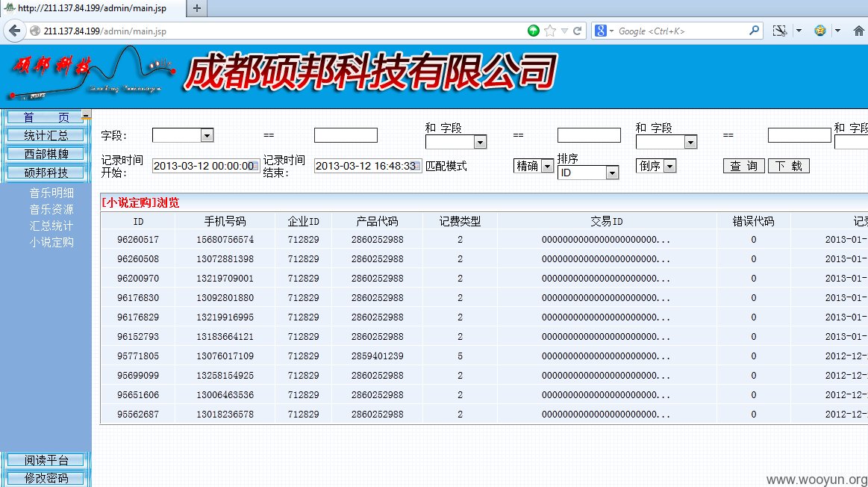868x487 pixels.
Task: Open the 音乐明细 link
Action: pyautogui.click(x=51, y=193)
